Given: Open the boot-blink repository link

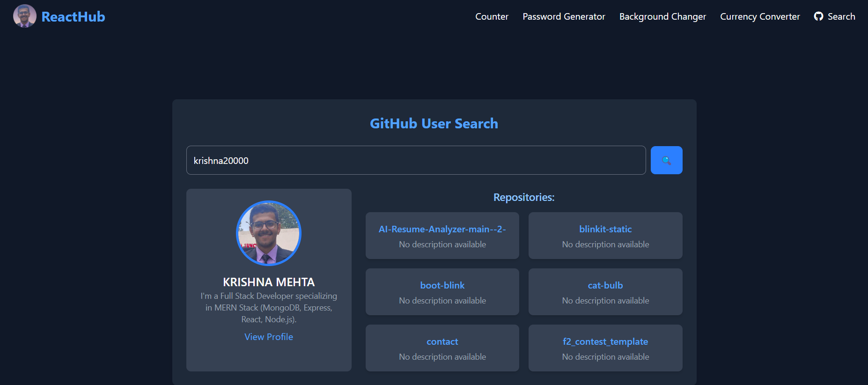Looking at the screenshot, I should [x=442, y=285].
